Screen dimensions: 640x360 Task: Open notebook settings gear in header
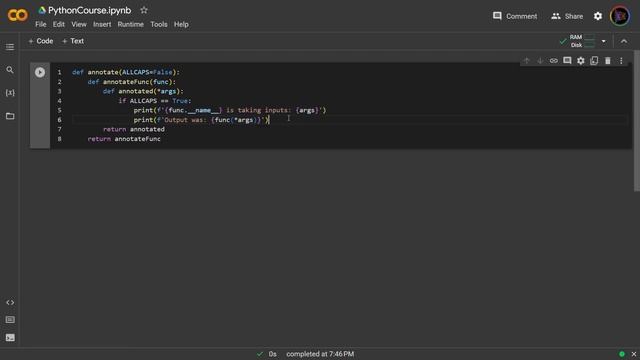(598, 16)
